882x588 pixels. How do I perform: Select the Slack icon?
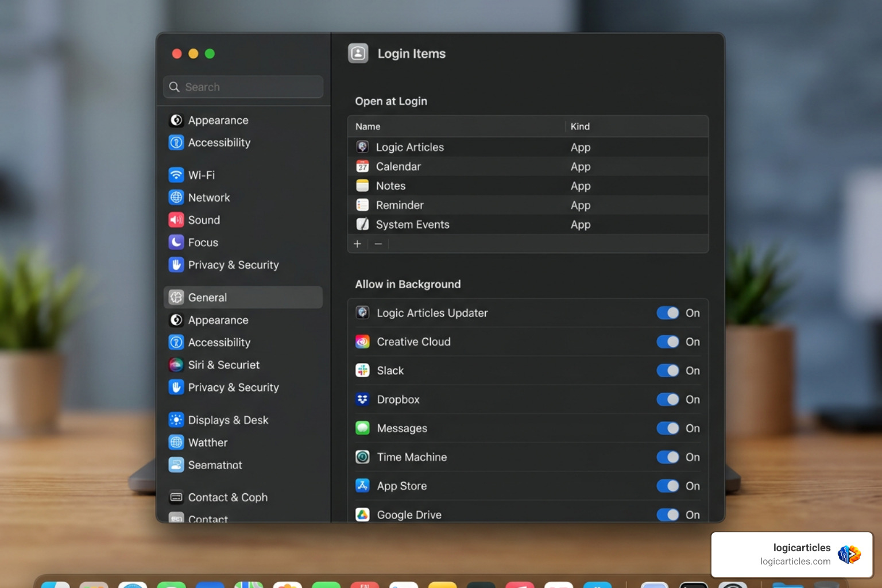[362, 370]
